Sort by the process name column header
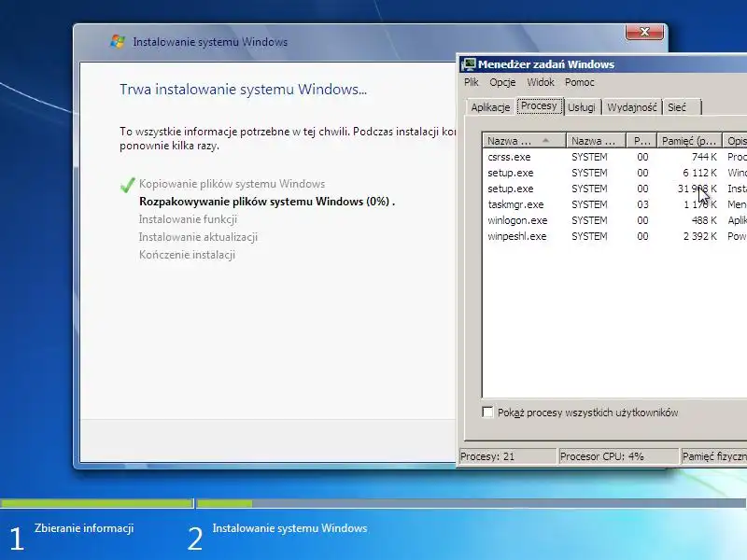The height and width of the screenshot is (560, 747). pos(524,141)
